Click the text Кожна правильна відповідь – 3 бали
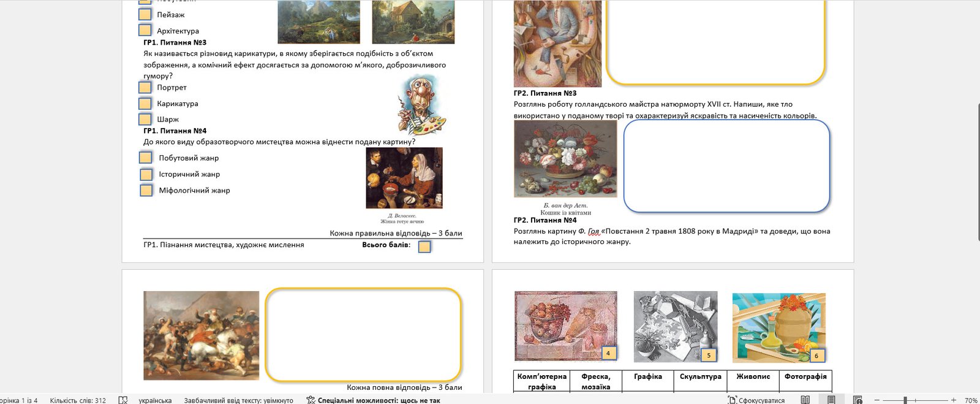Viewport: 980px width, 404px height. [396, 234]
